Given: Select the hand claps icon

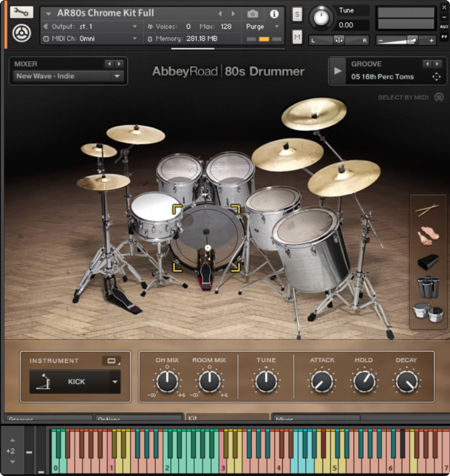Looking at the screenshot, I should (428, 235).
